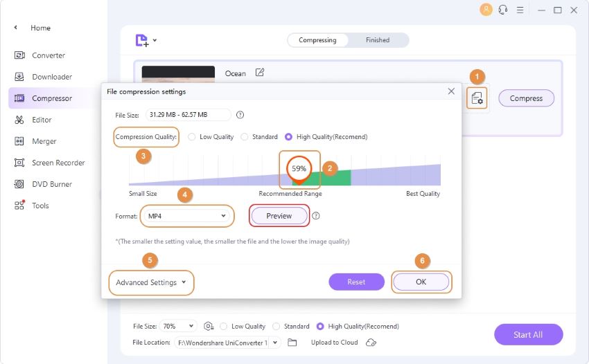Click the Ocean file name
589x364 pixels.
(236, 73)
